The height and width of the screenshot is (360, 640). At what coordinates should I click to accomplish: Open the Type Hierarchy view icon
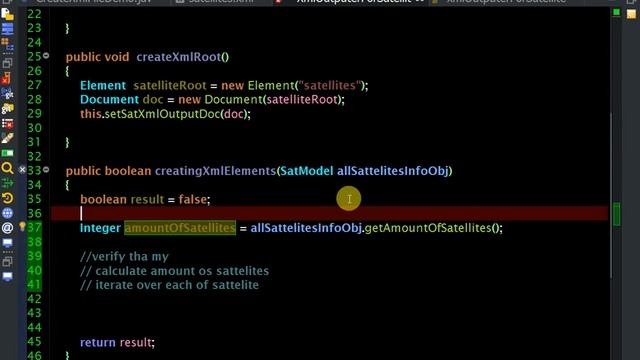point(7,44)
